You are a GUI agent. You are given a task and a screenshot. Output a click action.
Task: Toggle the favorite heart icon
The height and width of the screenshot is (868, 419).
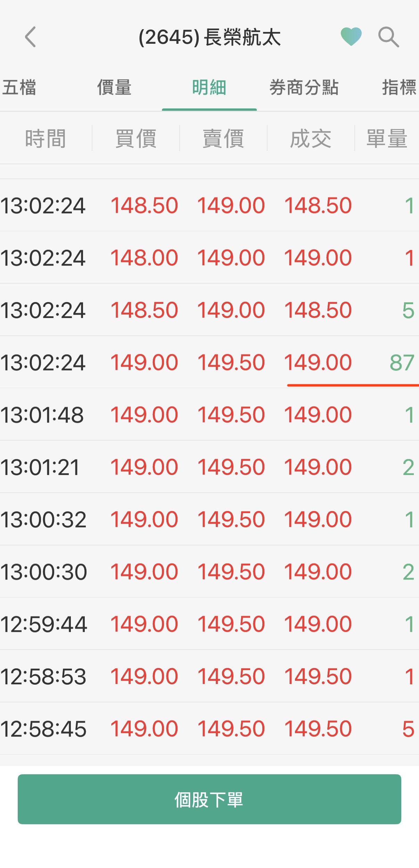[x=351, y=36]
